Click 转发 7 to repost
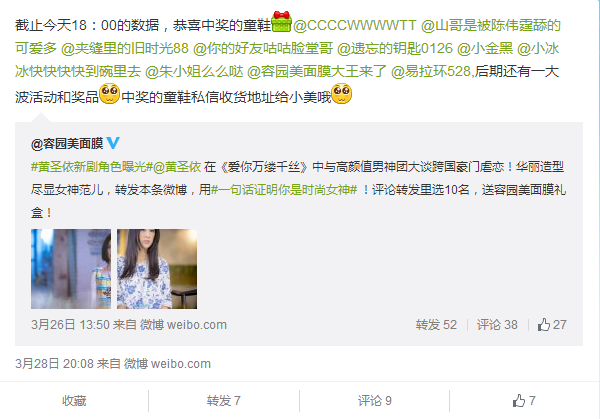Screen dimensions: 600x419 coord(224,401)
